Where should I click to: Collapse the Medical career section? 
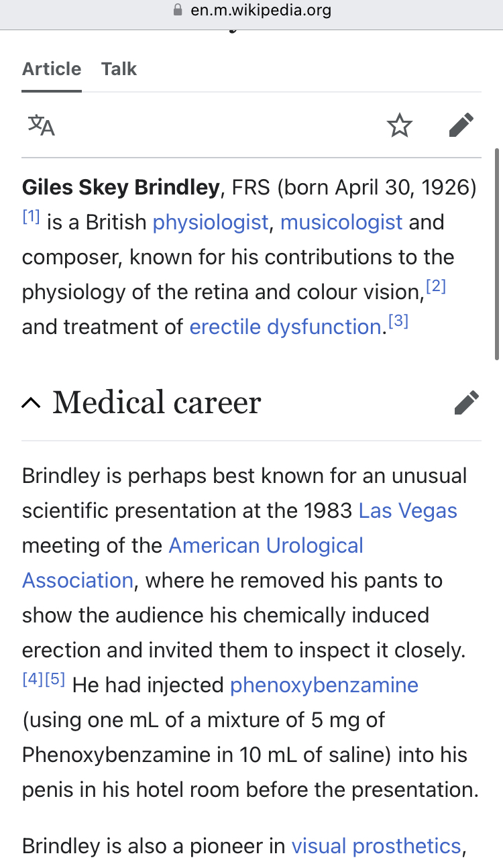point(31,402)
